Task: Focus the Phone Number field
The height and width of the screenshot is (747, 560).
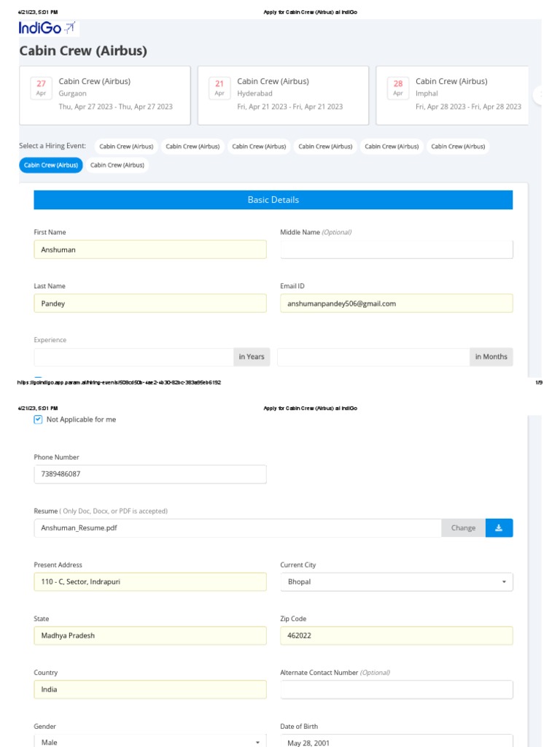Action: (x=149, y=474)
